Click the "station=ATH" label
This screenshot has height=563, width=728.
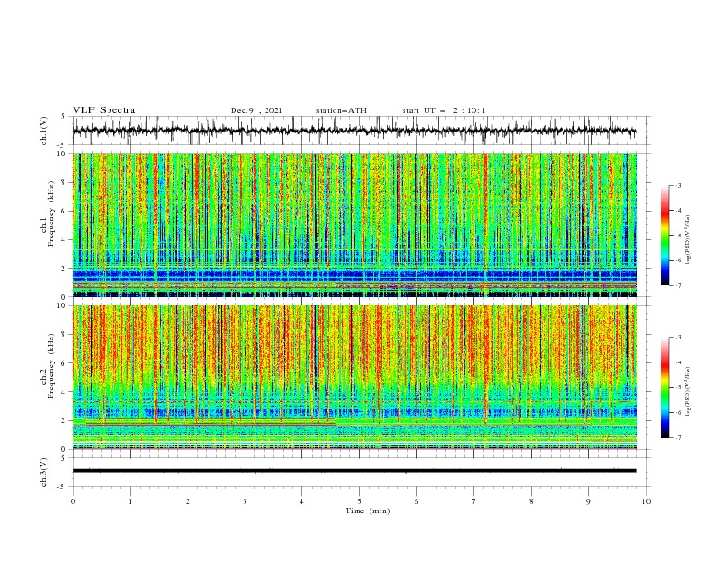click(341, 110)
